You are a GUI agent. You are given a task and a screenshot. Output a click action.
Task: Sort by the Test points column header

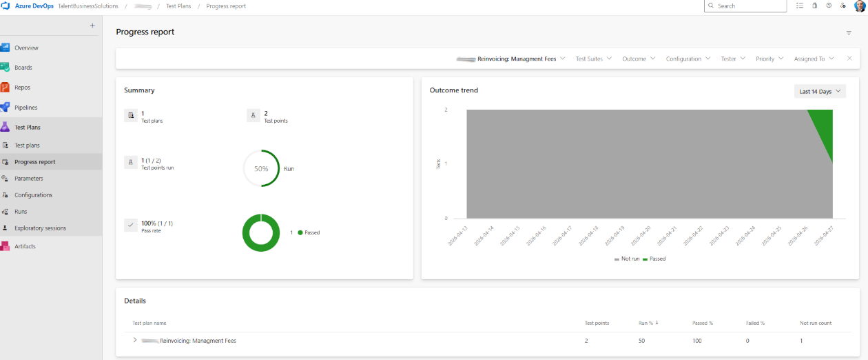tap(597, 323)
